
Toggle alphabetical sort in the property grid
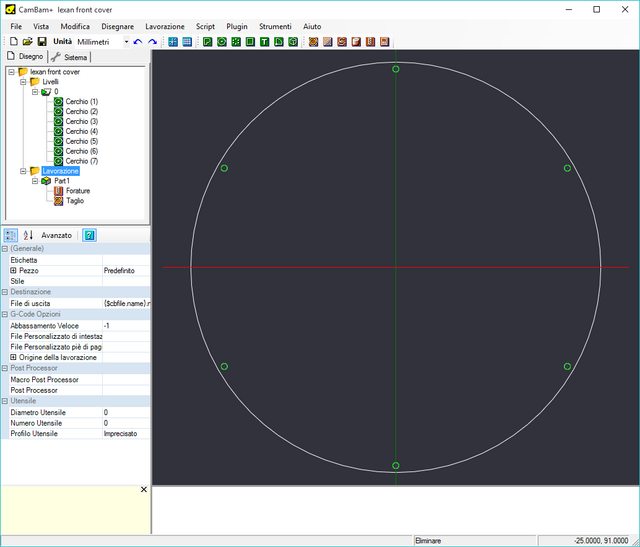pos(28,235)
